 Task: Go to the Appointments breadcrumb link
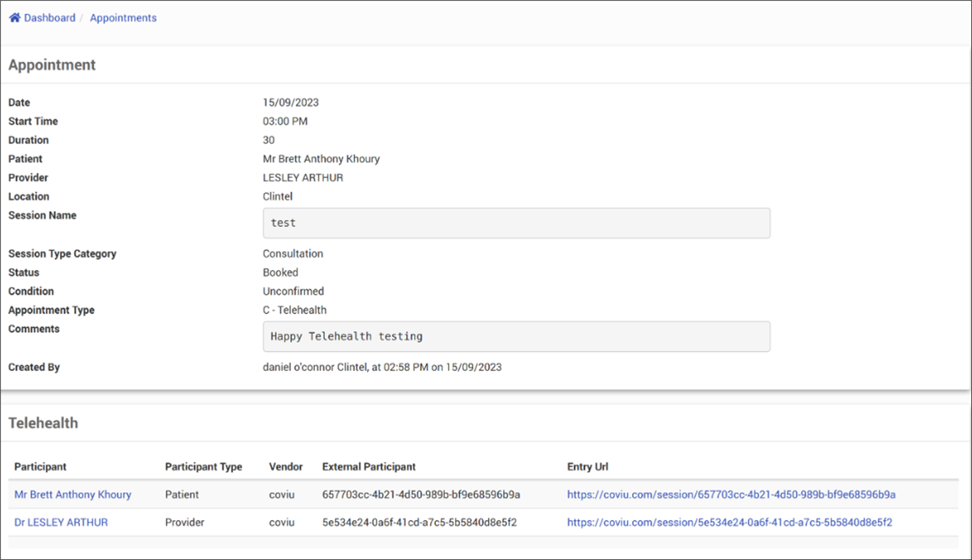pos(123,18)
